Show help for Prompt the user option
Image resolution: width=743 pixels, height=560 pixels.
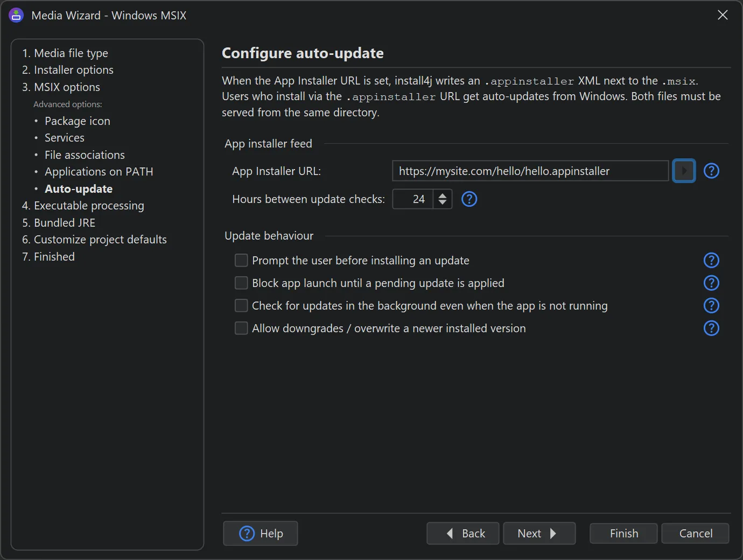click(x=711, y=261)
